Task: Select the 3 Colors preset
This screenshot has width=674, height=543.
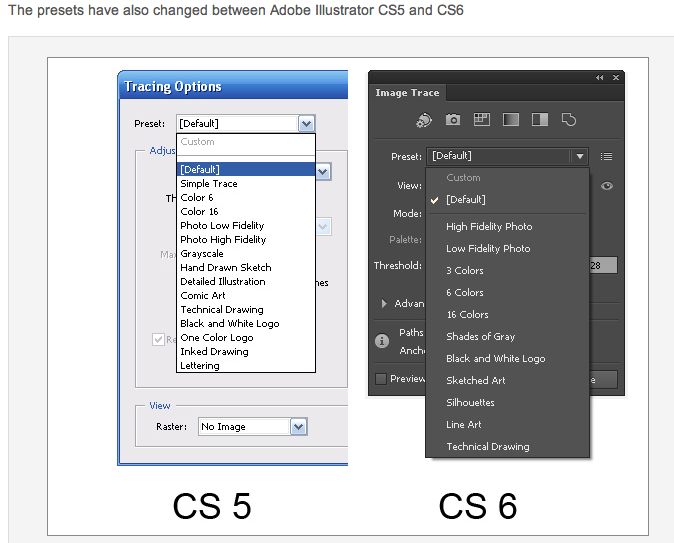Action: 507,270
